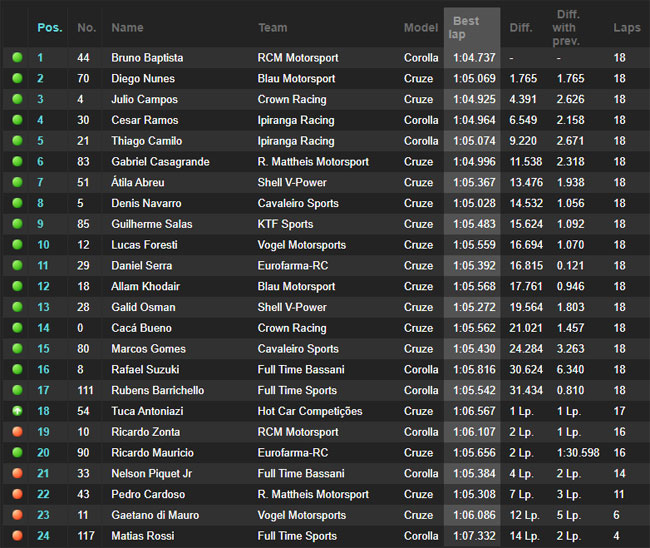Click the orange status dot for Ricardo Zonta
Image resolution: width=650 pixels, height=548 pixels.
pos(17,432)
